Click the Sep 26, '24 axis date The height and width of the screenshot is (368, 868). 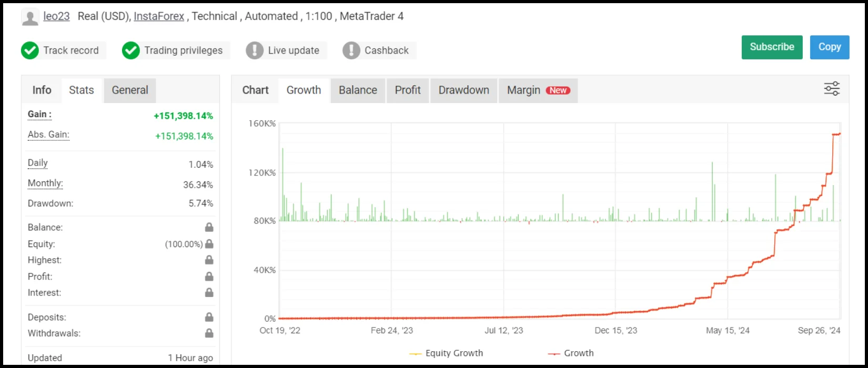(819, 331)
